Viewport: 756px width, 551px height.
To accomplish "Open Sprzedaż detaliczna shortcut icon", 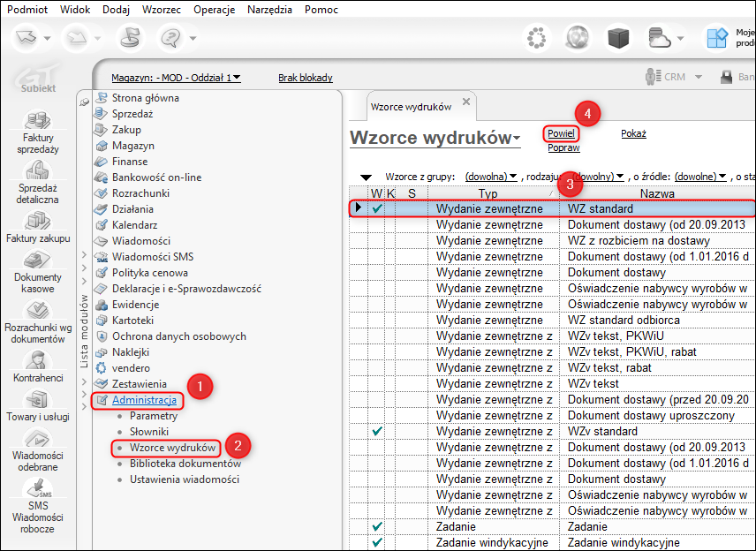I will pyautogui.click(x=37, y=170).
